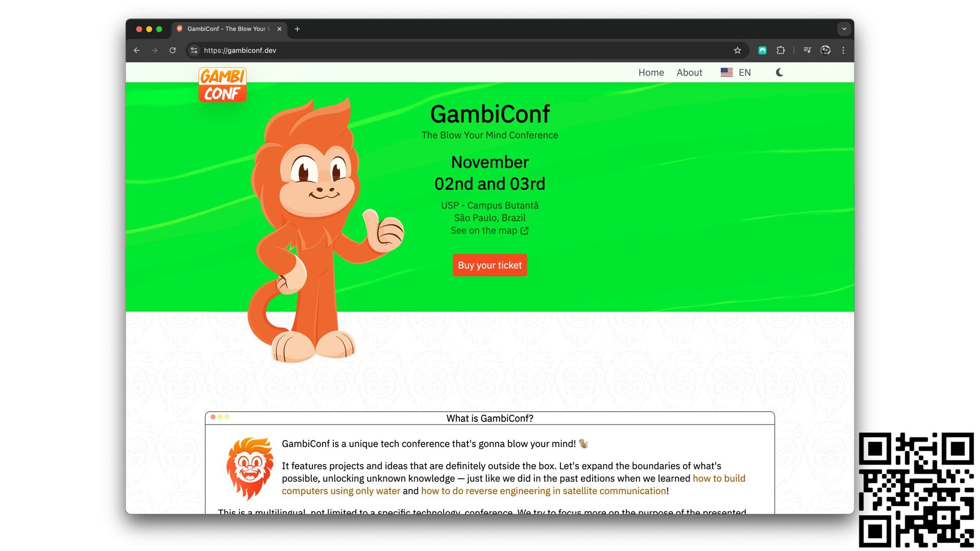Screen dimensions: 980x551
Task: Click the site information icon in the address bar
Action: pyautogui.click(x=194, y=51)
